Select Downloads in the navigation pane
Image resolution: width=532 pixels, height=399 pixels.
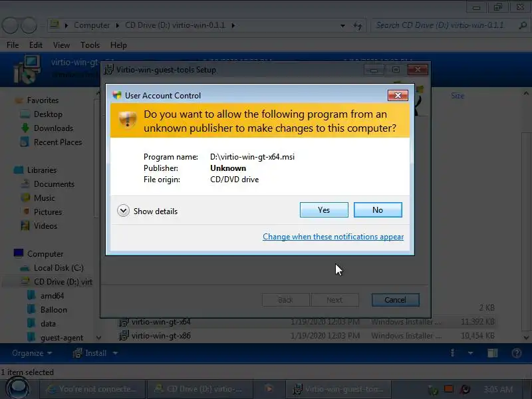point(53,128)
